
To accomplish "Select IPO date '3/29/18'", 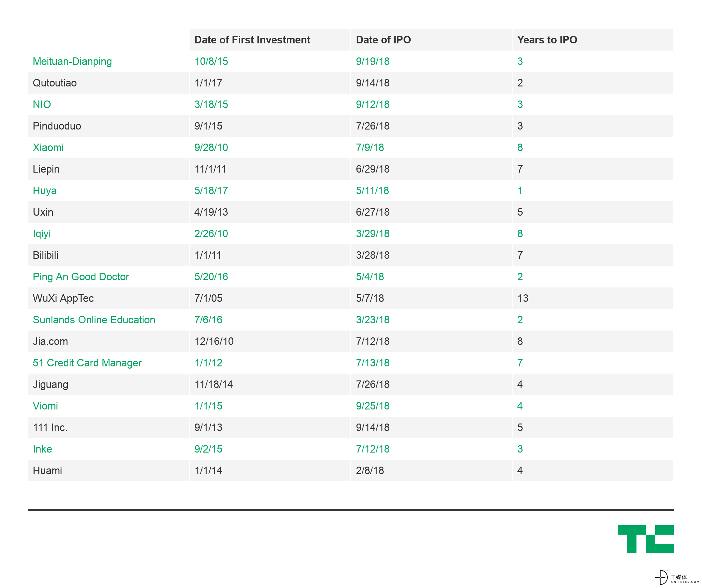I will [x=373, y=234].
